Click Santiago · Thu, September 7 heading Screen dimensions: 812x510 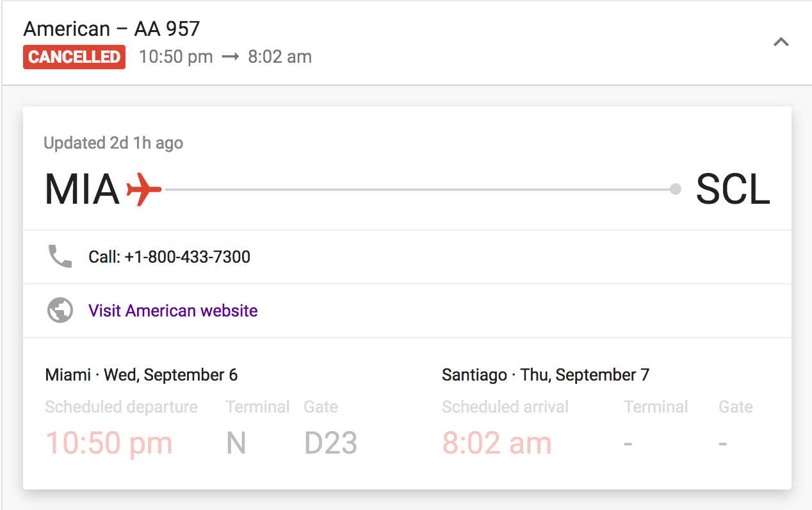pyautogui.click(x=545, y=375)
